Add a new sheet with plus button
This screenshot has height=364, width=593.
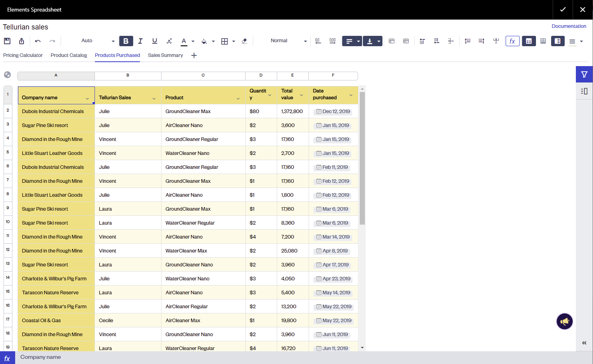coord(194,55)
